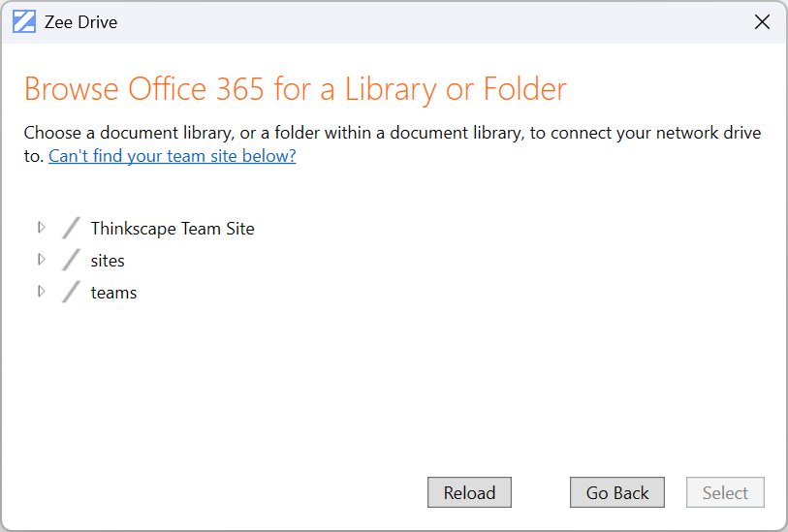Expand the sites tree node
The width and height of the screenshot is (788, 532).
[41, 260]
